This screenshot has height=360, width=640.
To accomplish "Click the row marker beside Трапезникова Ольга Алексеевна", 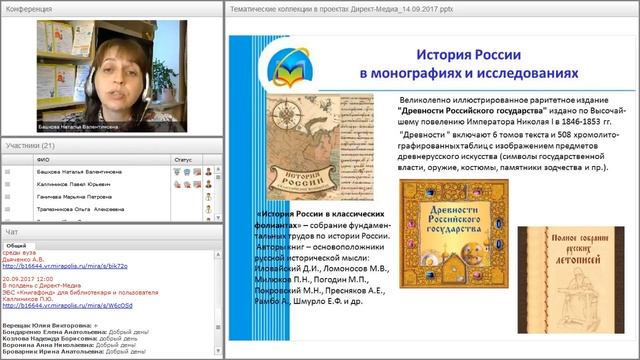I will [7, 209].
